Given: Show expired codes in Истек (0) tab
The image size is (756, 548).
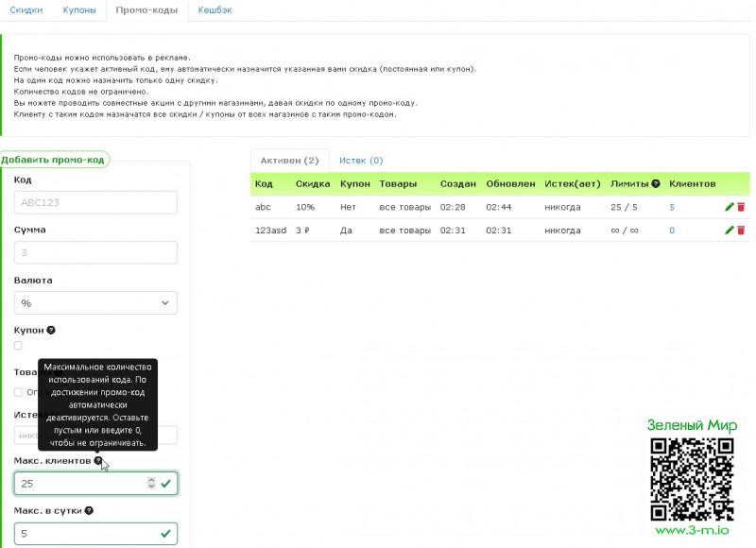Looking at the screenshot, I should [361, 161].
